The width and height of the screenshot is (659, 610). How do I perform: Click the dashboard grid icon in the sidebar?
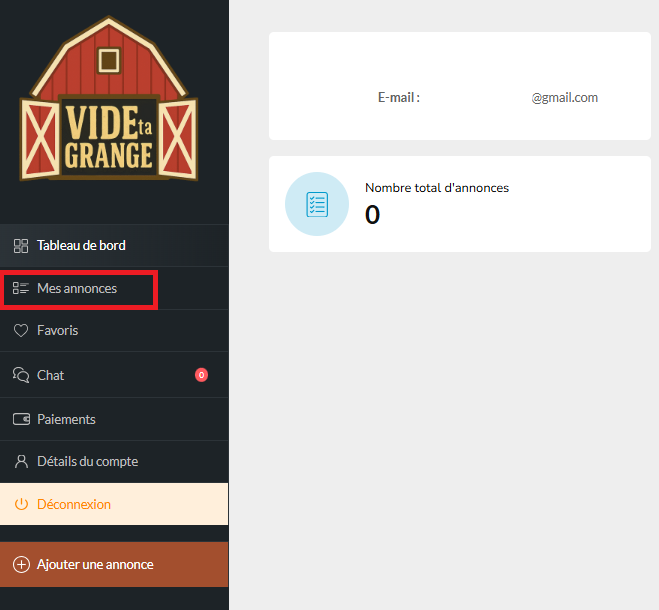click(x=20, y=245)
